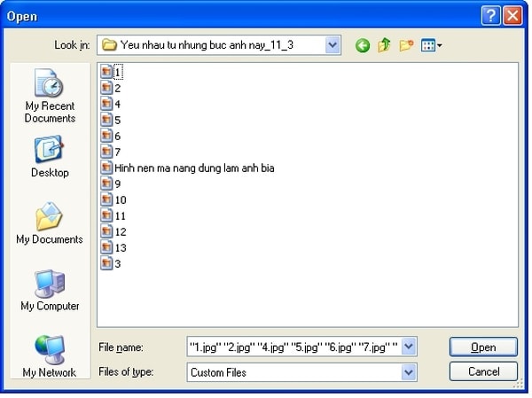This screenshot has height=398, width=532.
Task: Jump to Desktop in places bar
Action: [x=50, y=156]
